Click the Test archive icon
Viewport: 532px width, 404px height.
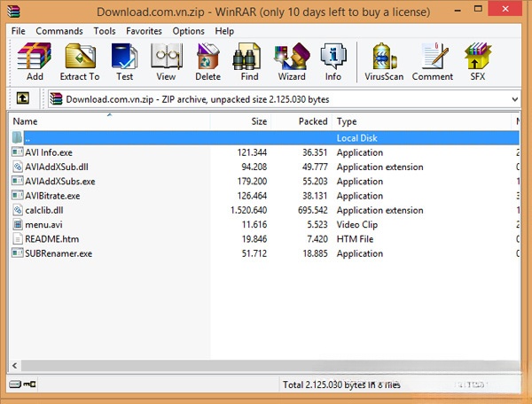click(x=124, y=56)
